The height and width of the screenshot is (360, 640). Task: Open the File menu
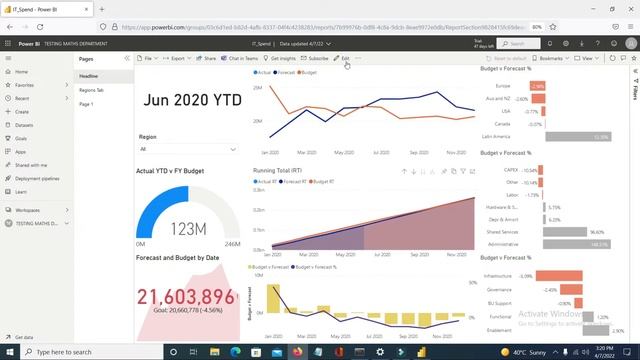(147, 58)
